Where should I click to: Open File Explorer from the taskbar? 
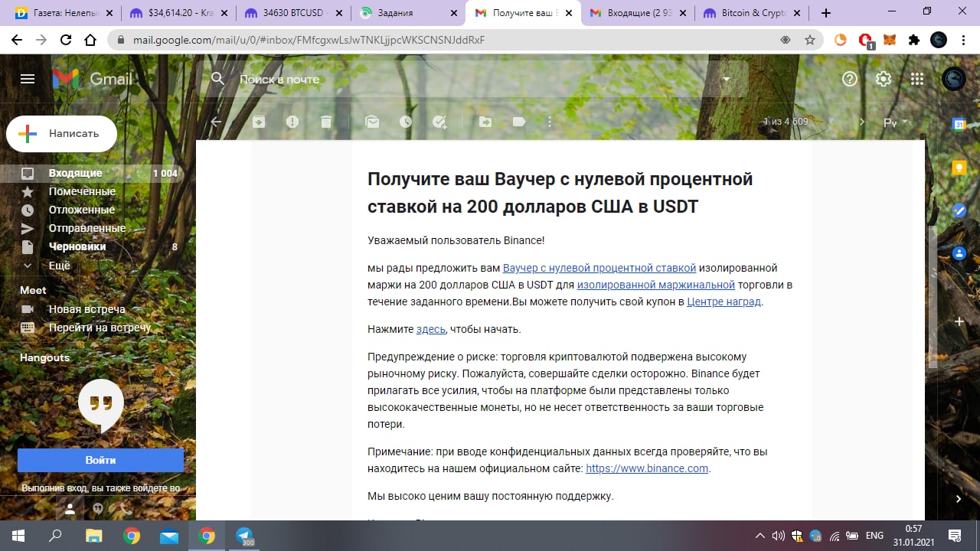coord(93,536)
